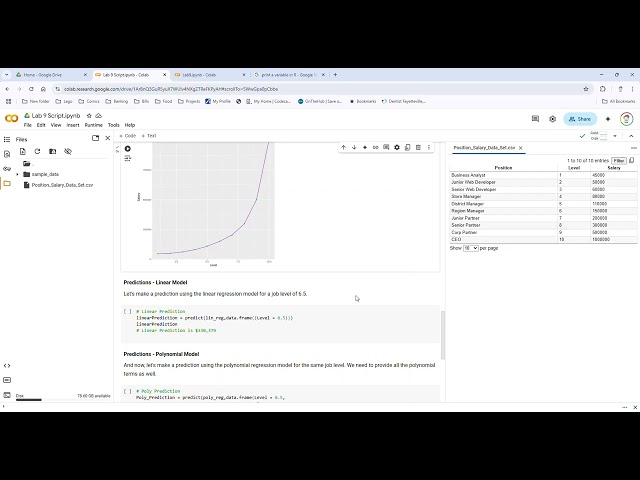Image resolution: width=640 pixels, height=480 pixels.
Task: Close the Files side panel
Action: [108, 138]
